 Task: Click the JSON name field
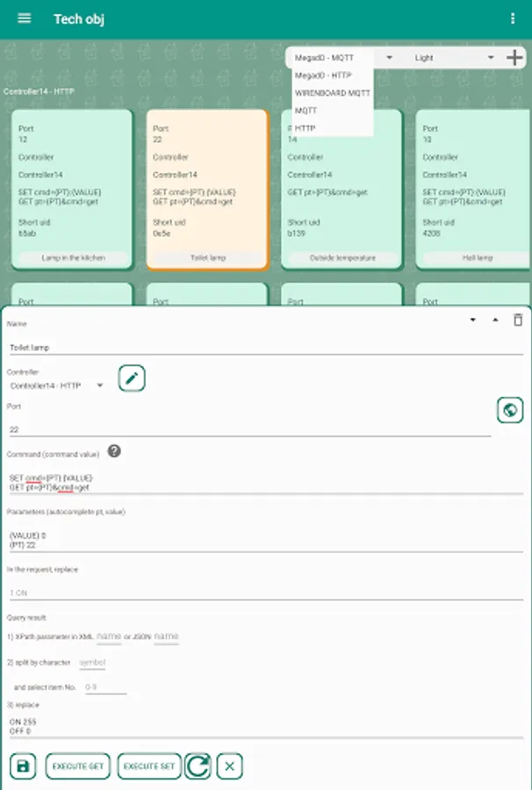tap(166, 637)
